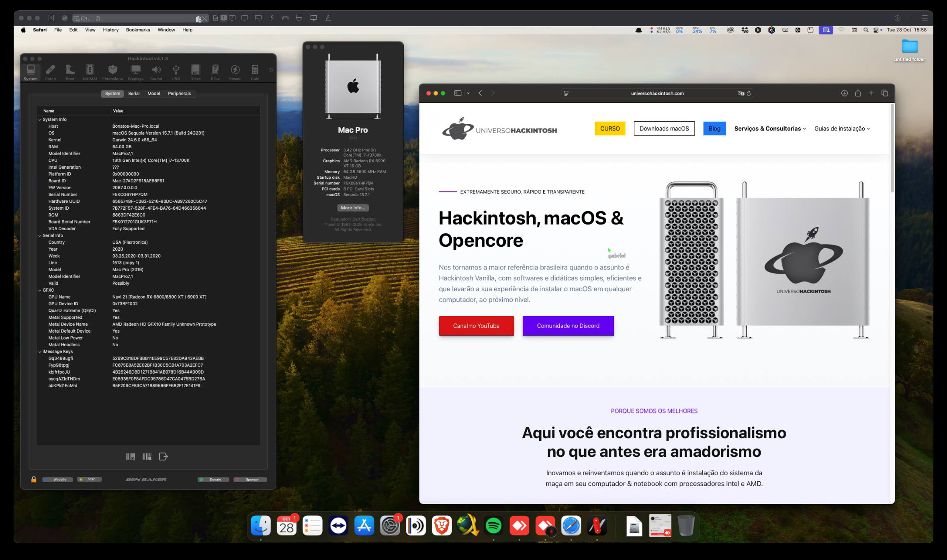
Task: Select the NVRAM toolbar icon
Action: pos(90,72)
